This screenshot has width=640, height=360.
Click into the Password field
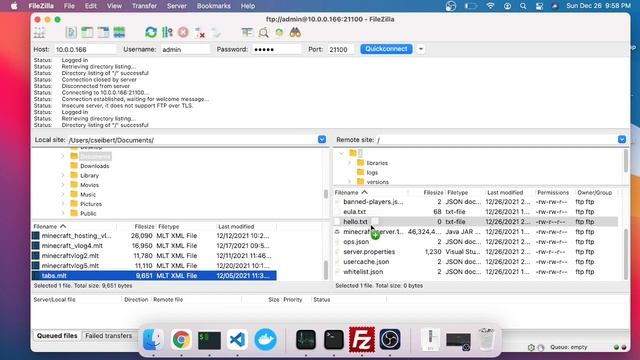coord(276,49)
